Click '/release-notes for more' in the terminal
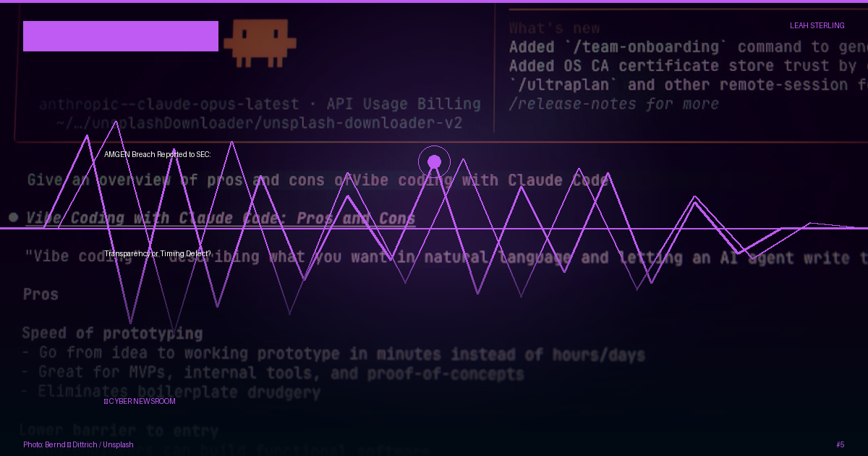This screenshot has height=456, width=868. coord(614,104)
